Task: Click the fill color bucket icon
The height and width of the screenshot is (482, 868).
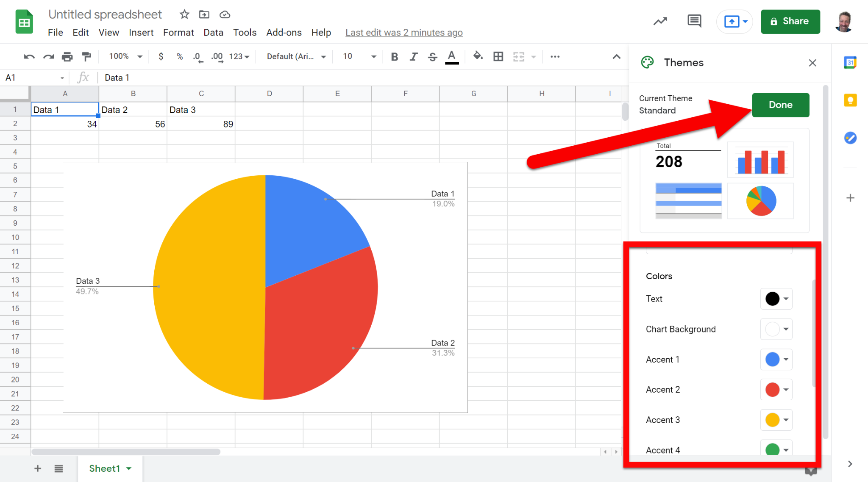Action: coord(478,56)
